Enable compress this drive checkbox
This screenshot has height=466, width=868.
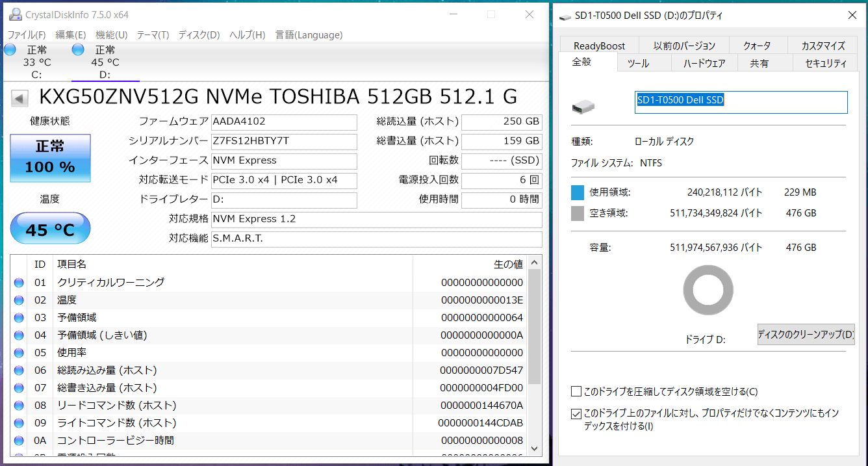tap(576, 391)
